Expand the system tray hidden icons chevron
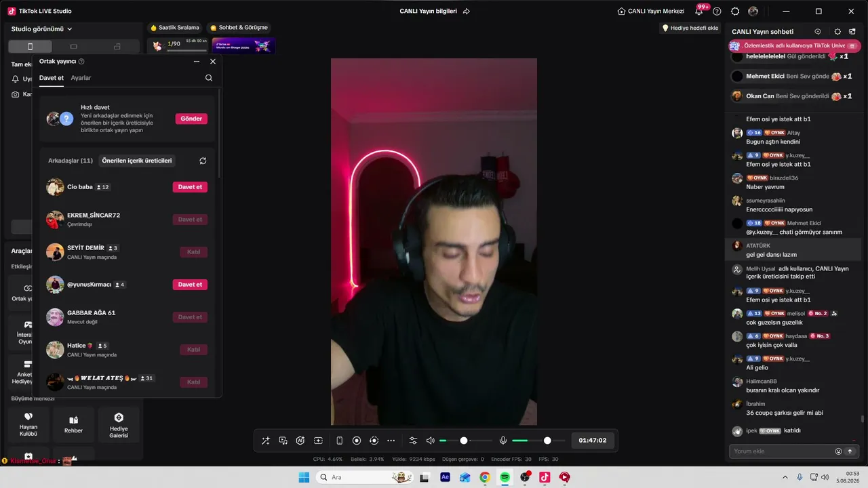This screenshot has width=868, height=488. click(x=786, y=477)
